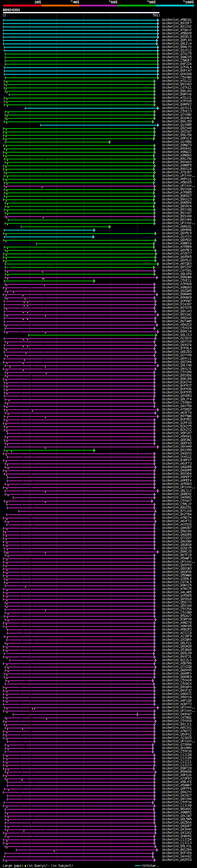Image resolution: width=197 pixels, height=868 pixels.
Task: Click hit label UniRef100_Q42927
Action: tap(177, 796)
